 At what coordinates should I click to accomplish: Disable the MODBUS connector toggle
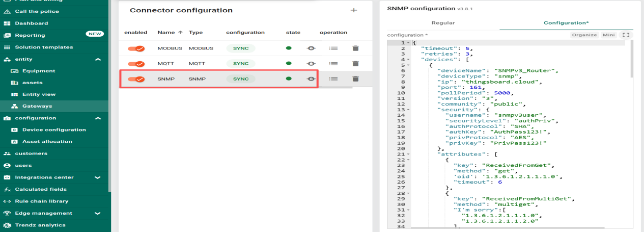136,48
